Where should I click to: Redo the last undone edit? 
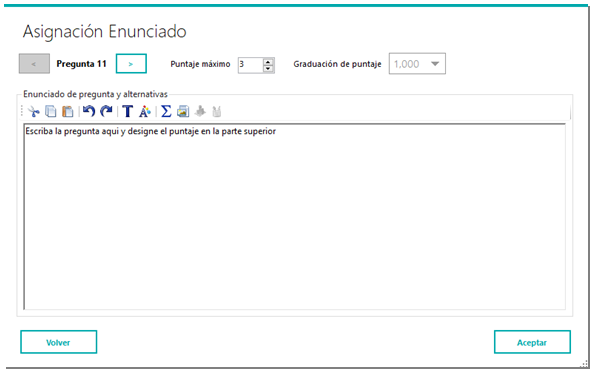point(106,111)
